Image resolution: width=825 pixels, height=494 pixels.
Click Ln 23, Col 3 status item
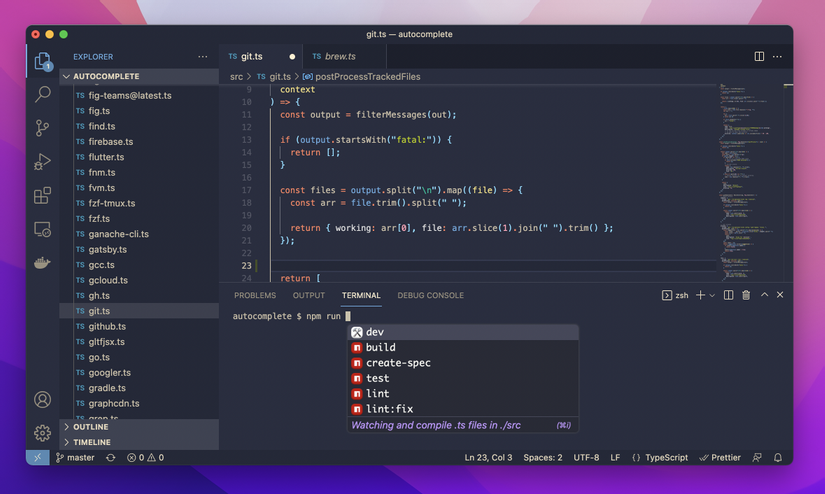488,458
